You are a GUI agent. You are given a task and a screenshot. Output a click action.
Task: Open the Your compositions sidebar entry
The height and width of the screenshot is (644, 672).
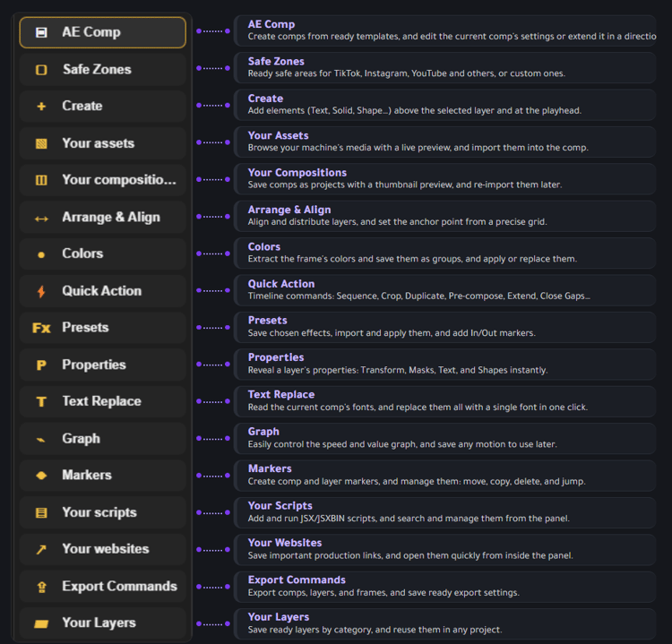coord(103,180)
